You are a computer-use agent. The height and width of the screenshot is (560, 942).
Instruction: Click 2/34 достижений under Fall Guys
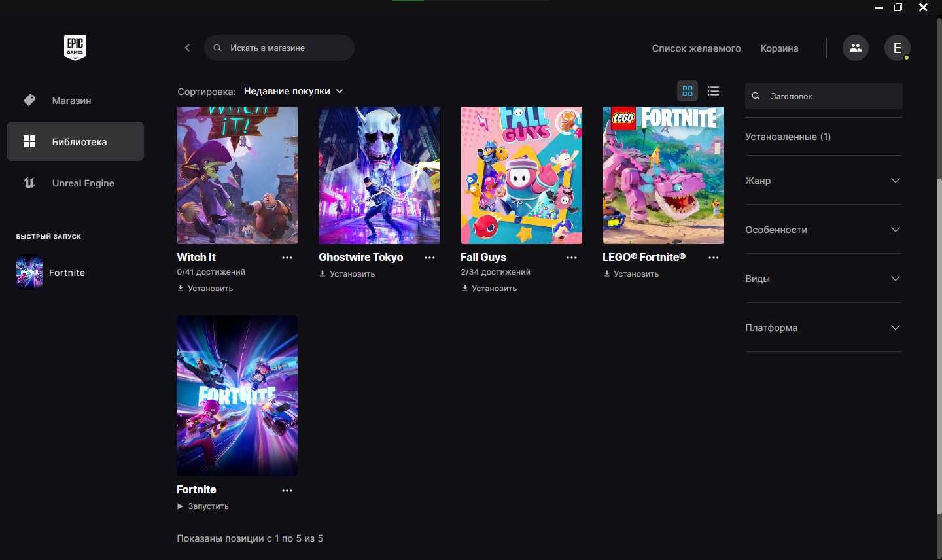point(495,272)
